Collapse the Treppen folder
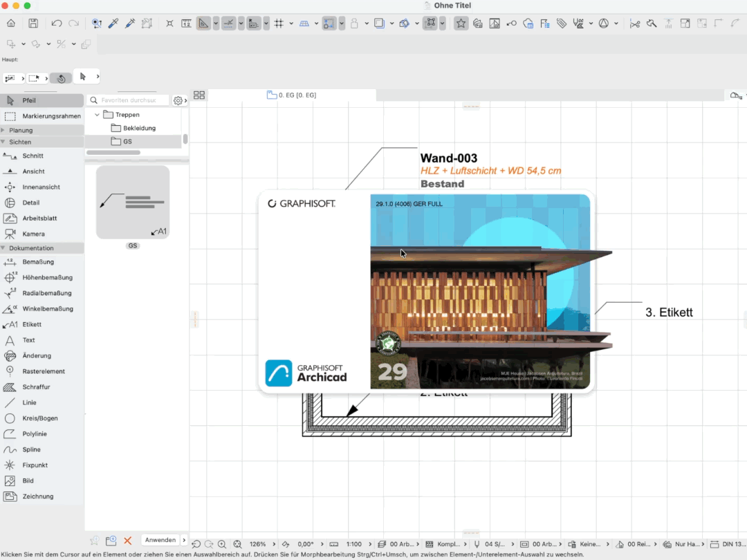 point(98,115)
